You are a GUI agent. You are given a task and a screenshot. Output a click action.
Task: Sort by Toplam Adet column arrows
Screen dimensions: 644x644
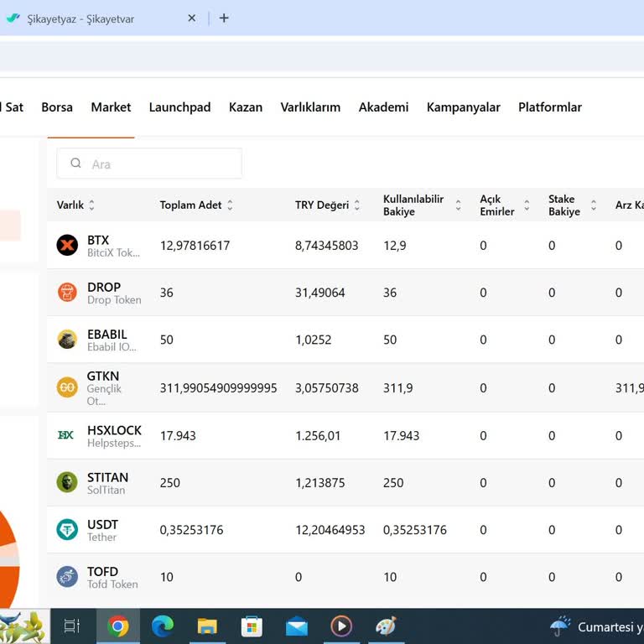pyautogui.click(x=230, y=205)
